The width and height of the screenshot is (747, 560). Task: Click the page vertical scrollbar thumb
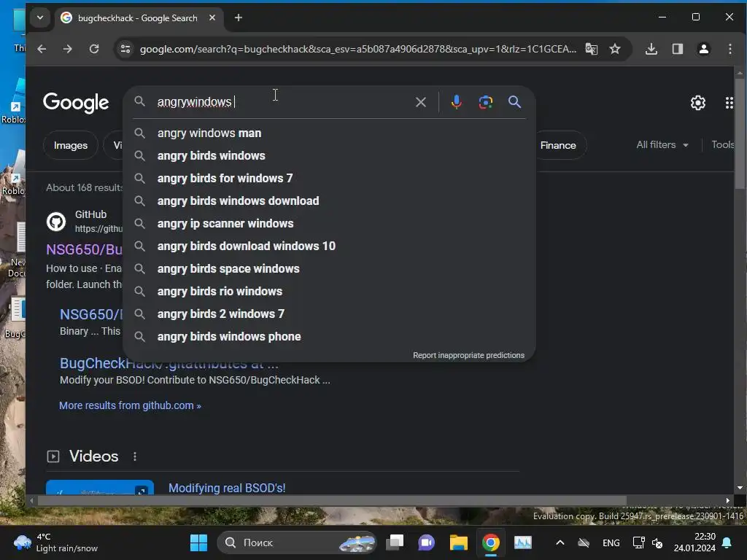pos(740,134)
